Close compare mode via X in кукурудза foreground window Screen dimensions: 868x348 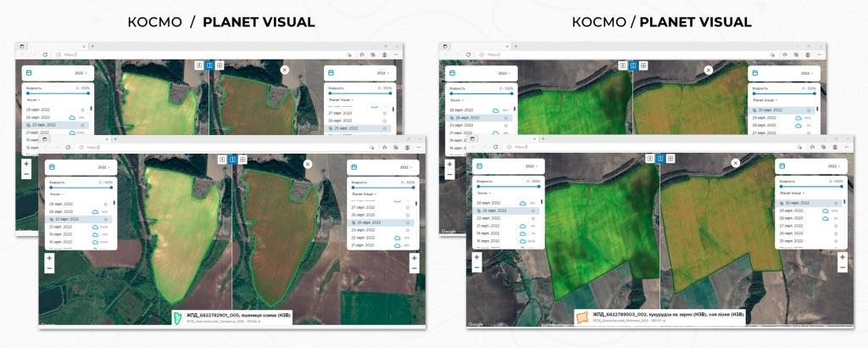pyautogui.click(x=736, y=163)
